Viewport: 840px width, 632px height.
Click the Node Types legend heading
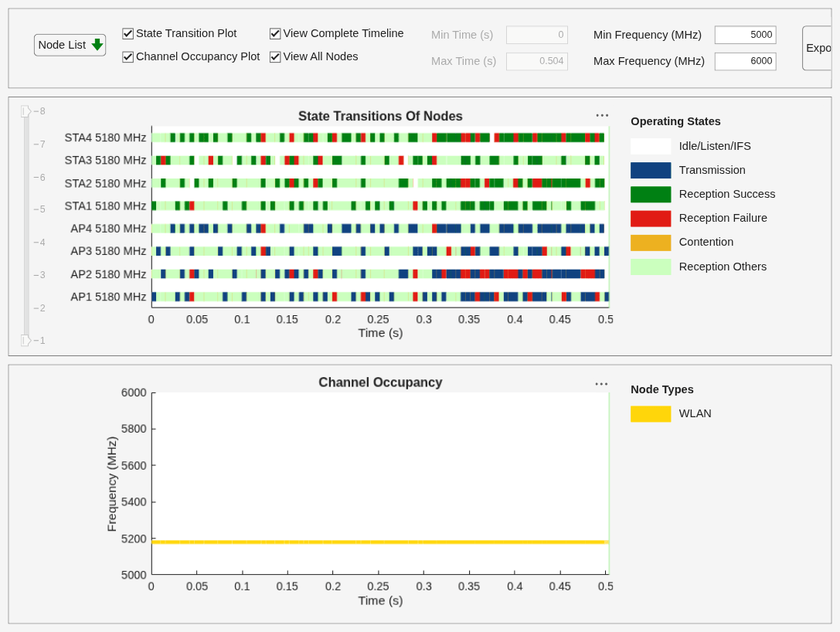662,389
